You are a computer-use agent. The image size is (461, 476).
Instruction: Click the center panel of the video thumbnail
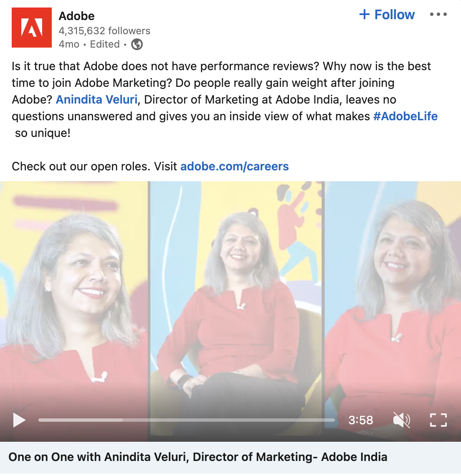tap(236, 304)
